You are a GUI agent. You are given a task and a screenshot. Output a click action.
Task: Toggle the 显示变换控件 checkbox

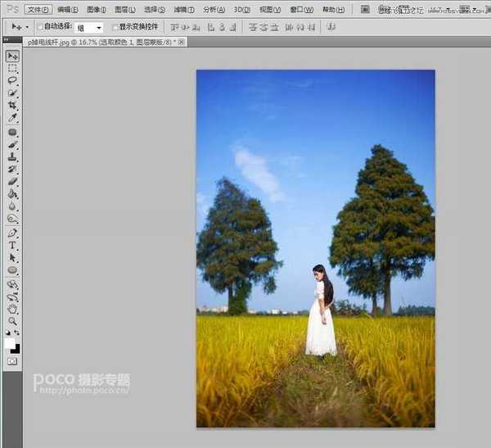(115, 27)
